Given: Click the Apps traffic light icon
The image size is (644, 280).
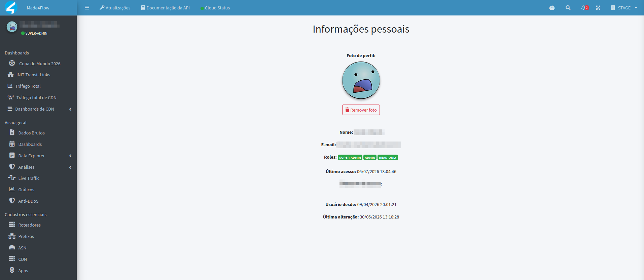Looking at the screenshot, I should (x=12, y=270).
